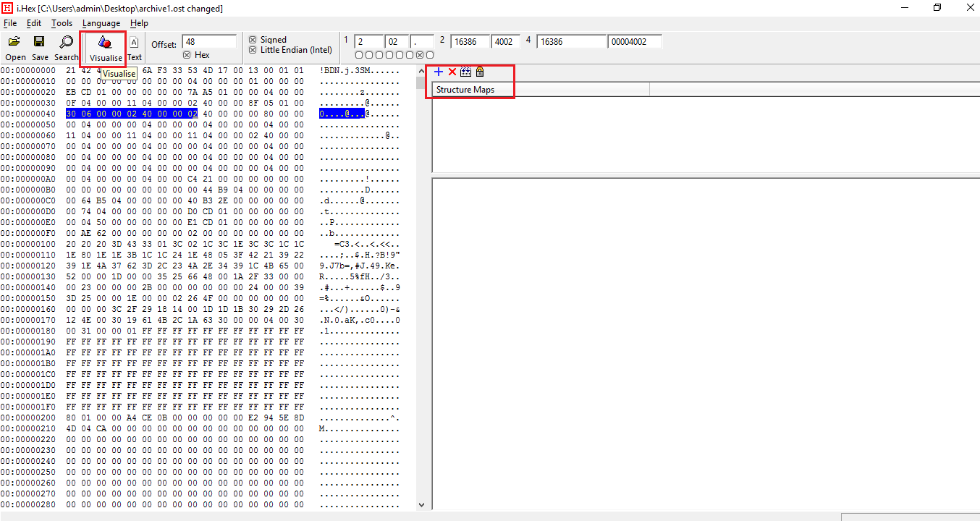980x521 pixels.
Task: Click ASCII text '9.J7b=,#J.49.Ke.'
Action: 359,266
